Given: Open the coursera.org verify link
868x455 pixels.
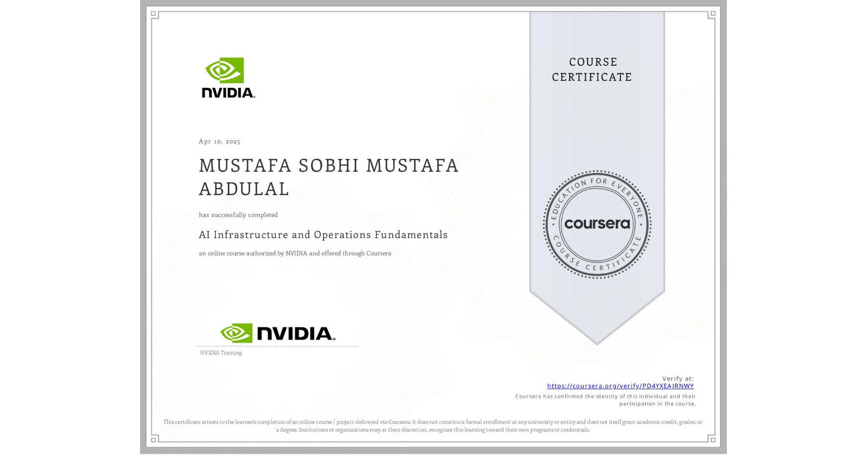Looking at the screenshot, I should (620, 386).
